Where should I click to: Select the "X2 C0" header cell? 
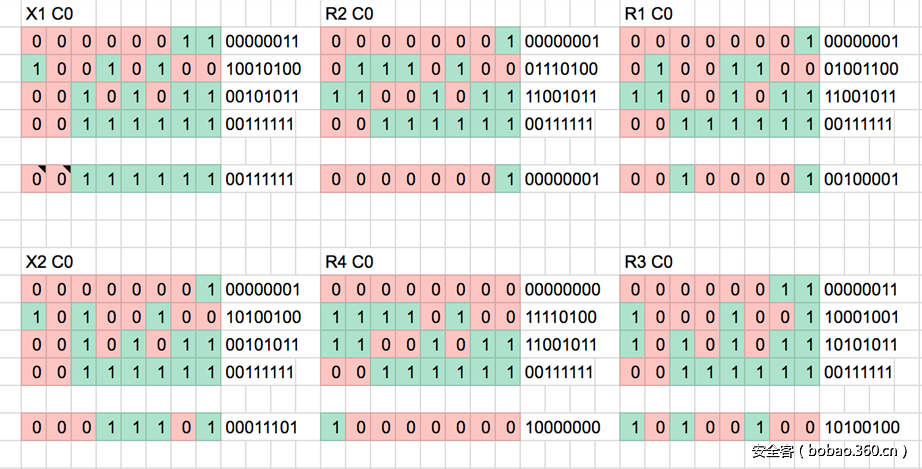[49, 262]
